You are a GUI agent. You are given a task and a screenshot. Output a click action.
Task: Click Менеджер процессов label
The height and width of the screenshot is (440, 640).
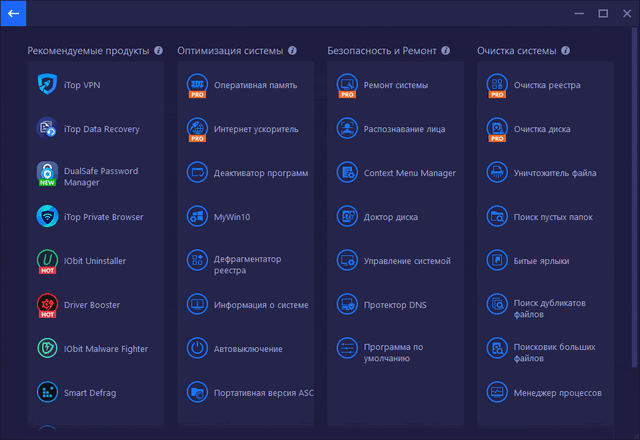(558, 393)
